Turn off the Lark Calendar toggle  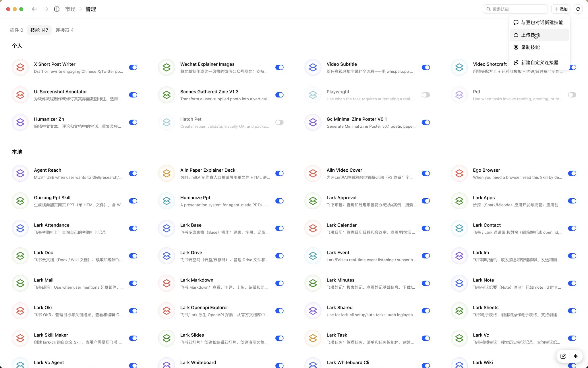click(x=426, y=228)
